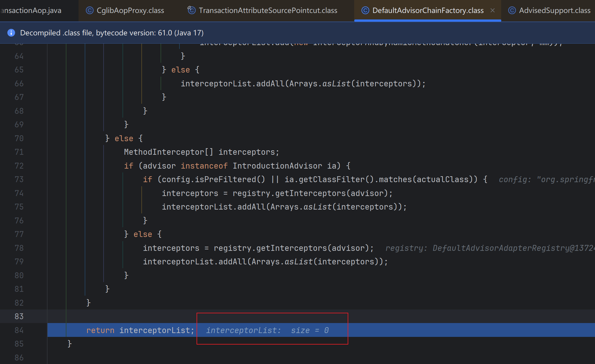
Task: Click the registry DefaultAdvisorAdapterRegistry inline debug hint
Action: (x=490, y=248)
